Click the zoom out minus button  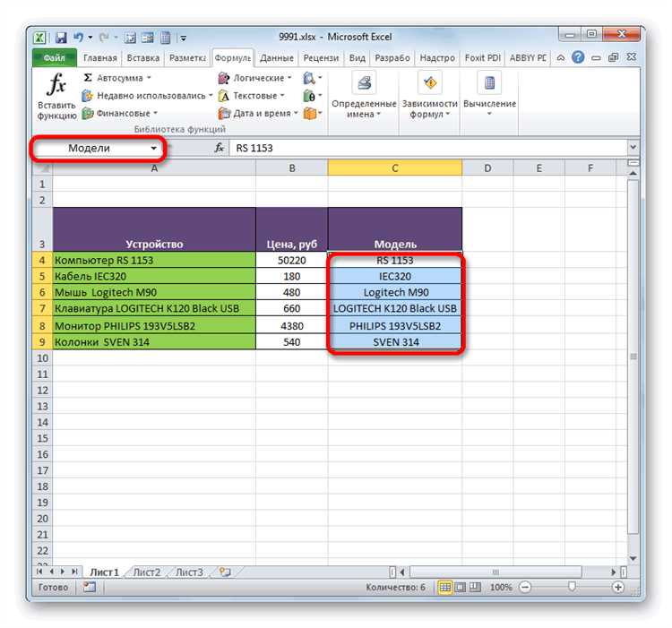(x=524, y=587)
